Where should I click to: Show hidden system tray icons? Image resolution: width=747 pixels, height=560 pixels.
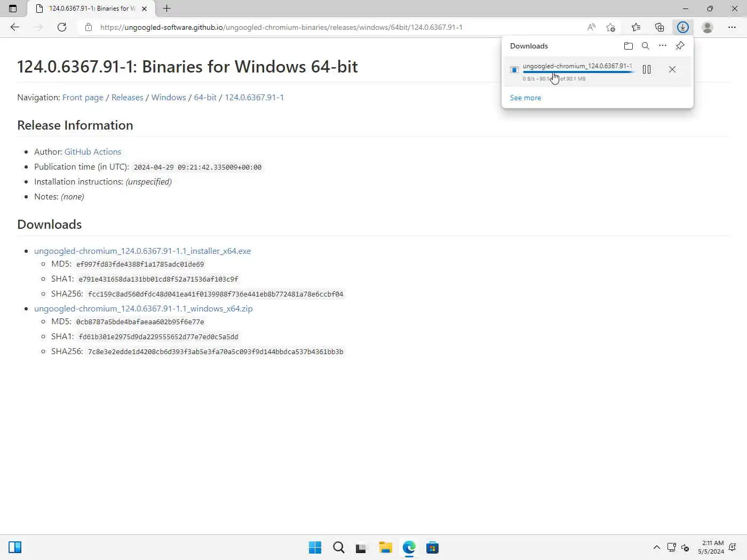(657, 548)
